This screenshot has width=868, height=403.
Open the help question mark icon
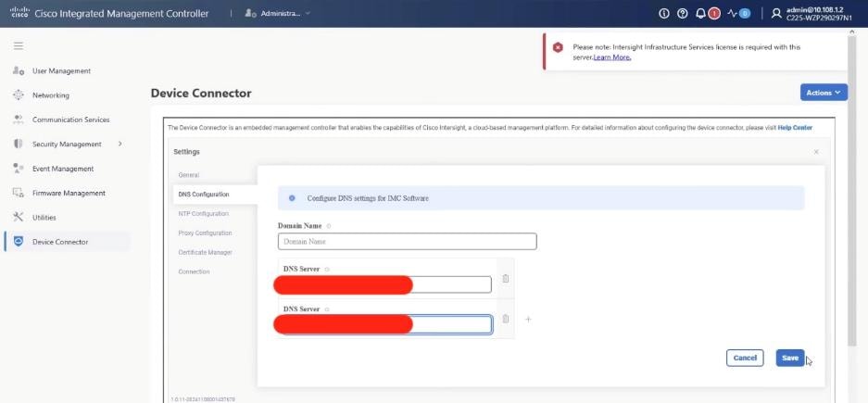(683, 13)
